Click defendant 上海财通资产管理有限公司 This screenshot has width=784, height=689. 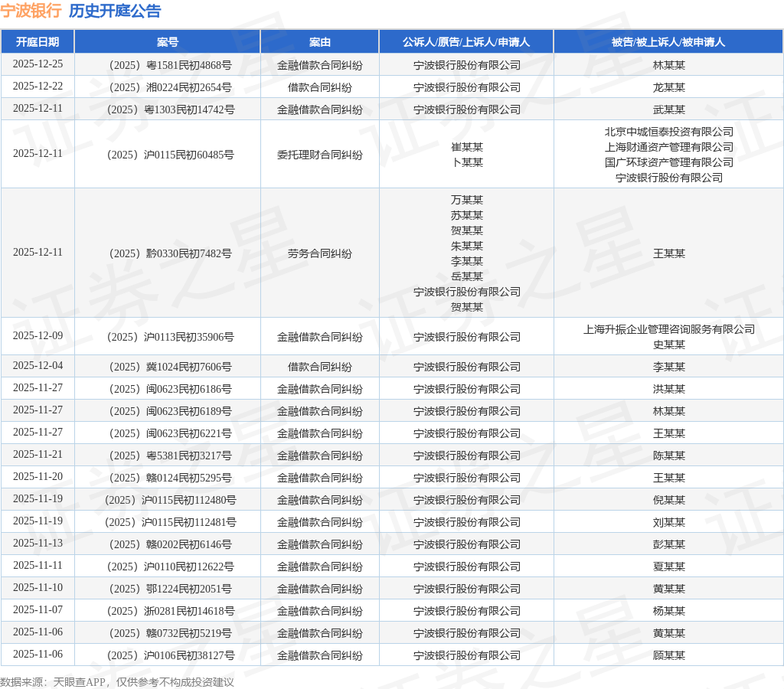point(668,147)
